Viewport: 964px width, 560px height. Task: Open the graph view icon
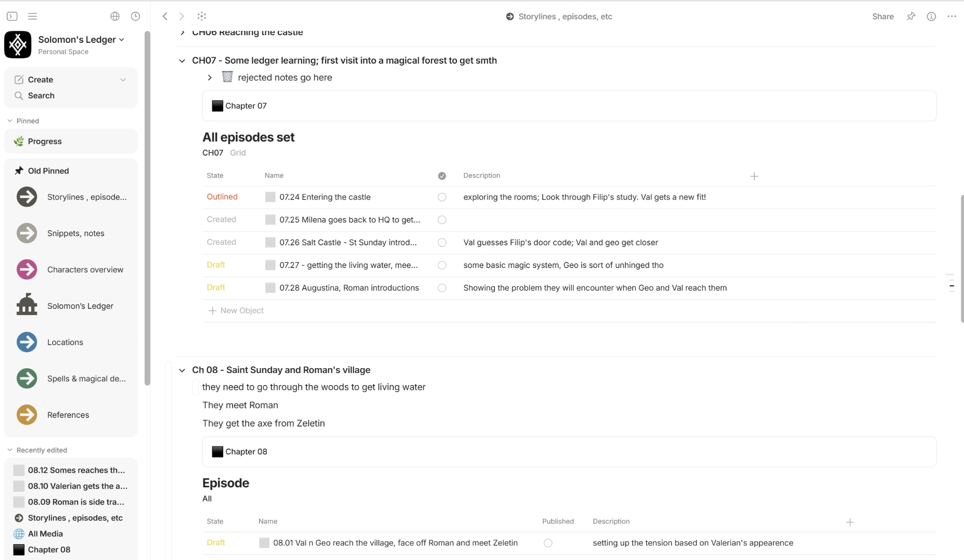click(x=201, y=16)
